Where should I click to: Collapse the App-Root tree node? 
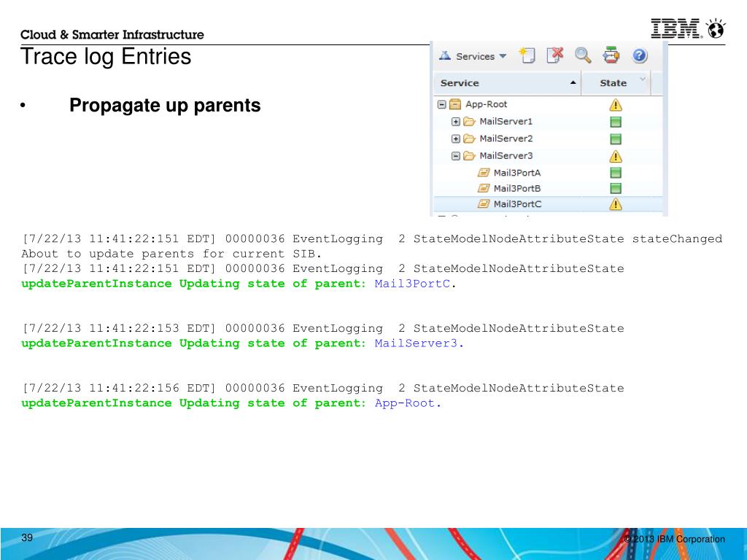coord(441,104)
